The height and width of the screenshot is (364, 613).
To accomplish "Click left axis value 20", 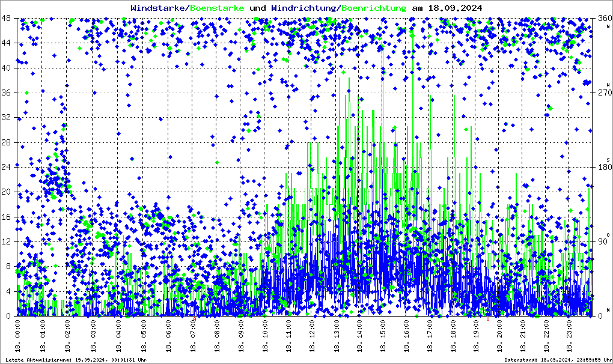I will 5,192.
